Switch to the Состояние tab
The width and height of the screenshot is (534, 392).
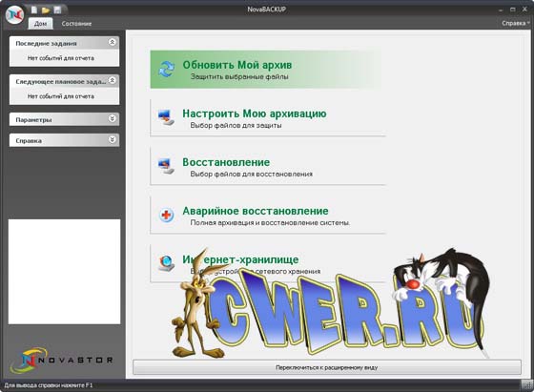coord(76,24)
